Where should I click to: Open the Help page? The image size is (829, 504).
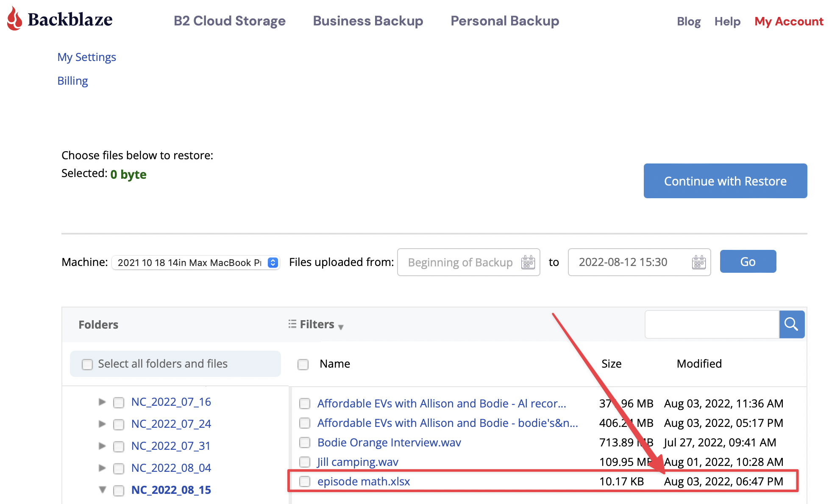(727, 21)
